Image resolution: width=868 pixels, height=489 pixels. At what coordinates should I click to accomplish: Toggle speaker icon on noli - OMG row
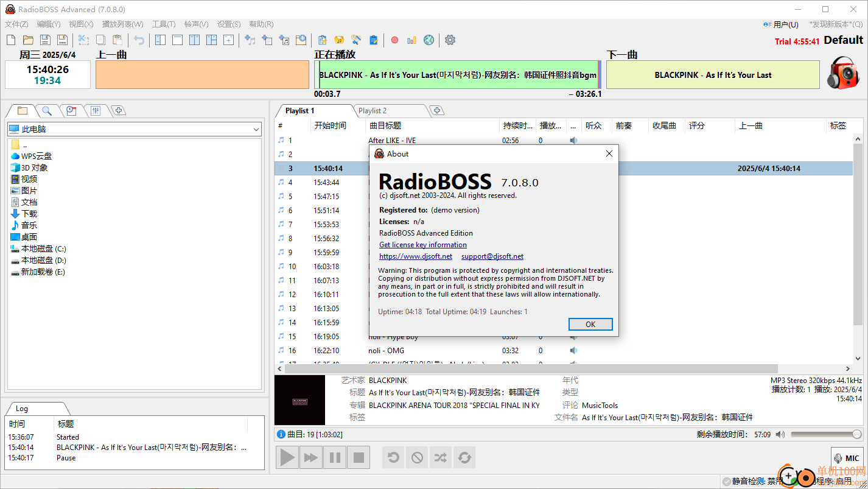[x=573, y=350]
